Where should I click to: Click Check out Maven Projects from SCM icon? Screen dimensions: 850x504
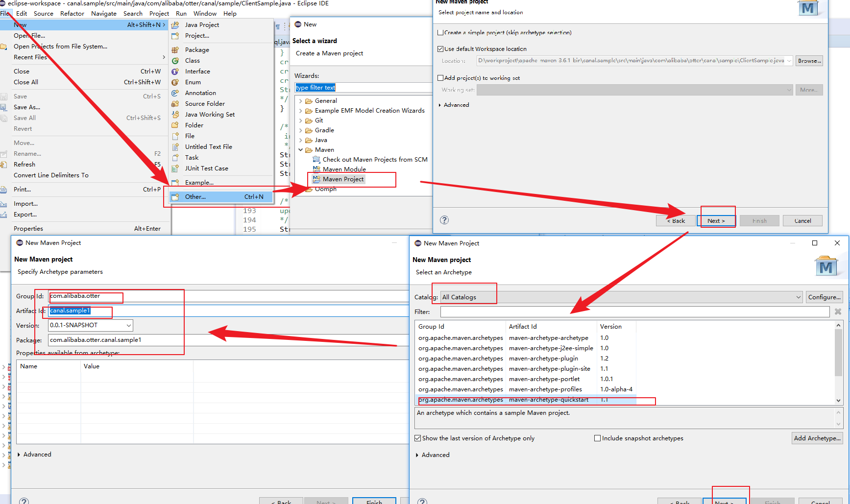tap(316, 159)
